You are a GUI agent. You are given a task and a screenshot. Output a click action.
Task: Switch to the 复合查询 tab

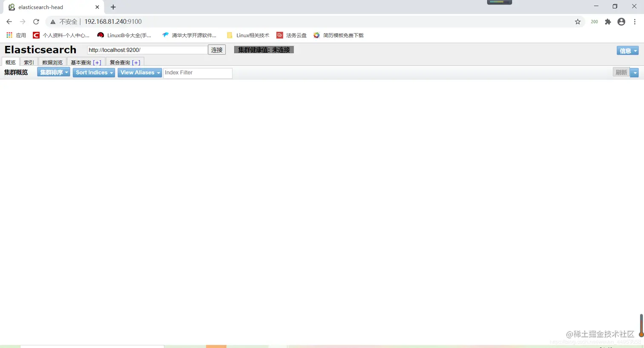[120, 62]
